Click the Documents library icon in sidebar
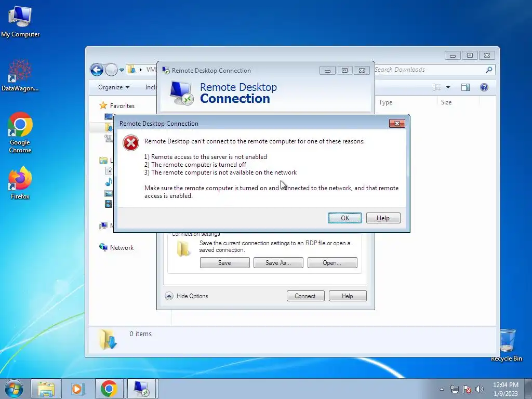The image size is (532, 399). point(109,170)
